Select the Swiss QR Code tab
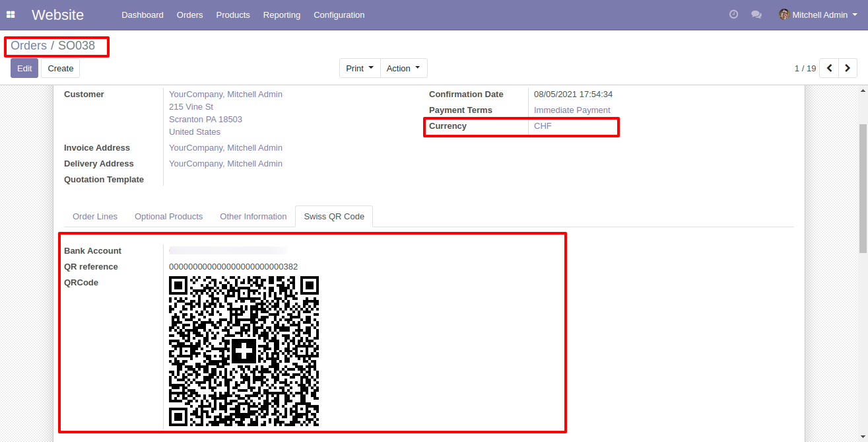 point(334,216)
